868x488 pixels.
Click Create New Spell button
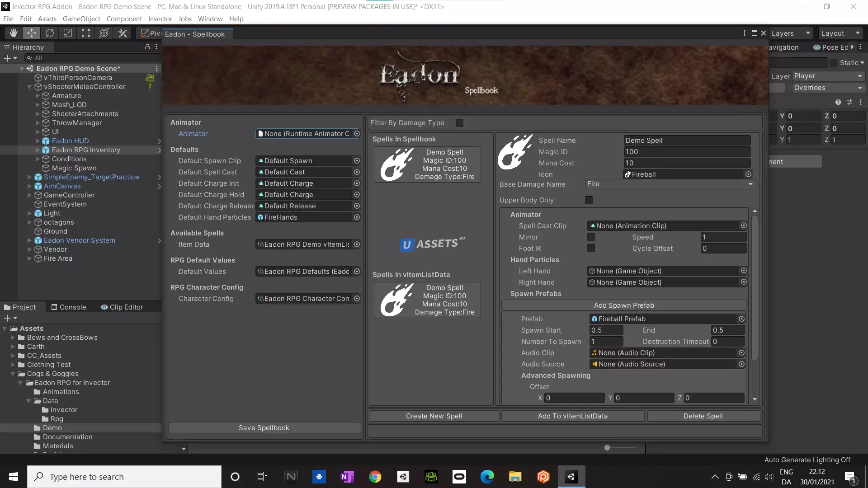[434, 416]
